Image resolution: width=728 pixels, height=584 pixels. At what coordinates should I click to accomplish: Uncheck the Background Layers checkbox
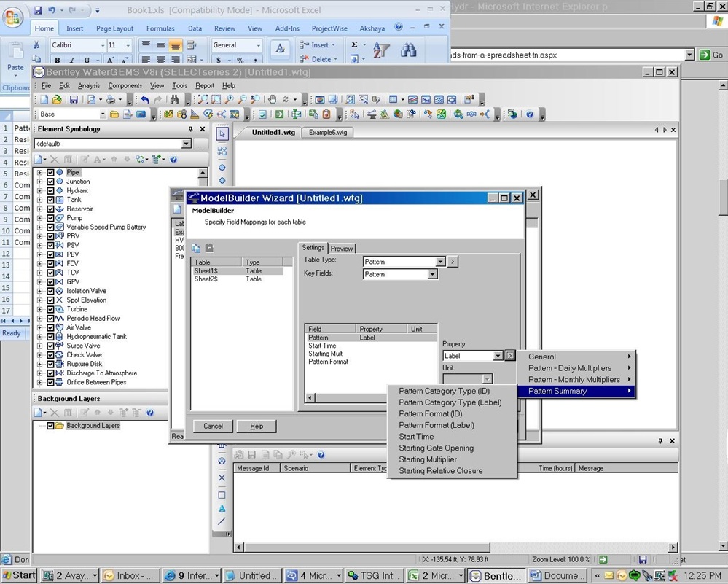(50, 426)
